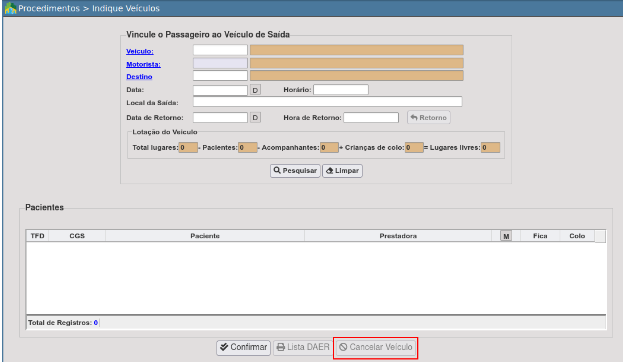The width and height of the screenshot is (623, 362).
Task: Click the Procedimentos breadcrumb text
Action: 49,8
